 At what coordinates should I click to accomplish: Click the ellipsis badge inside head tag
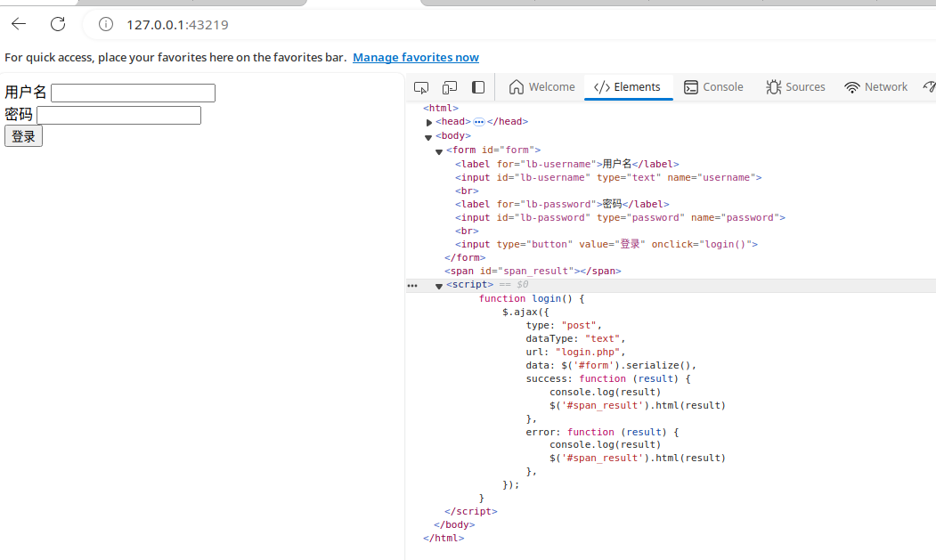pos(479,122)
